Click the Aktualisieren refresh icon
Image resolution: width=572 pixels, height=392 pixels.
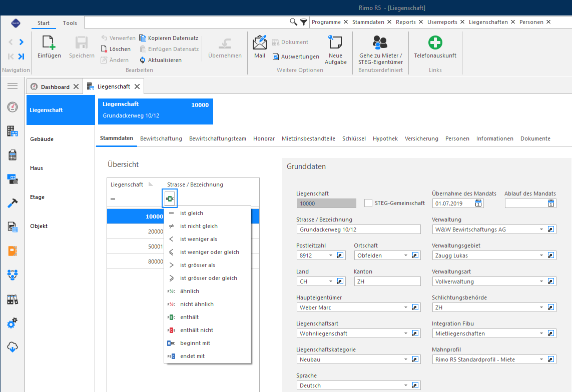[x=143, y=60]
